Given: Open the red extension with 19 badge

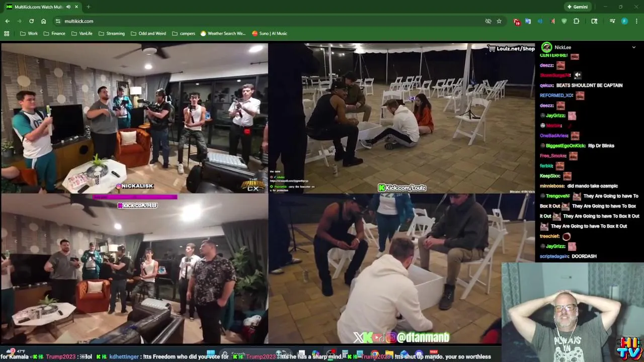Looking at the screenshot, I should click(x=516, y=21).
